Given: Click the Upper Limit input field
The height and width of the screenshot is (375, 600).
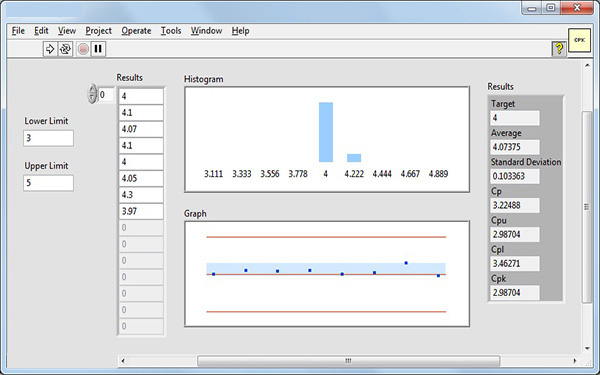Looking at the screenshot, I should [48, 183].
